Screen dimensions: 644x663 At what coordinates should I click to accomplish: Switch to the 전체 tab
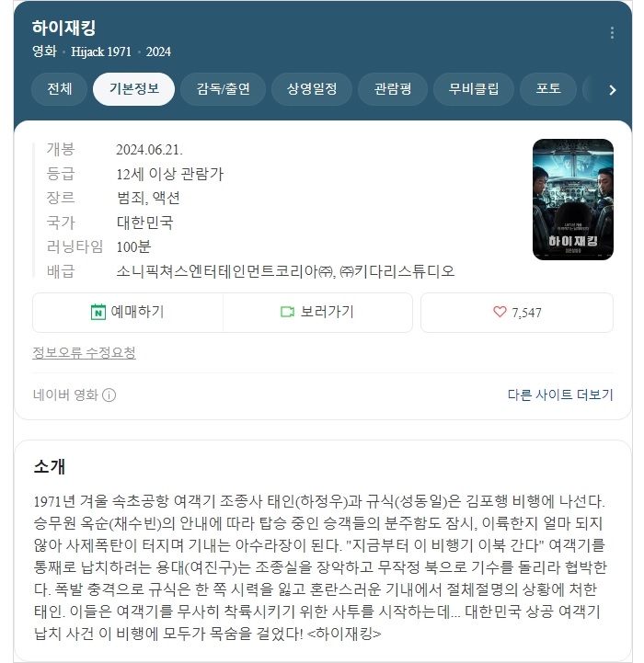coord(59,89)
